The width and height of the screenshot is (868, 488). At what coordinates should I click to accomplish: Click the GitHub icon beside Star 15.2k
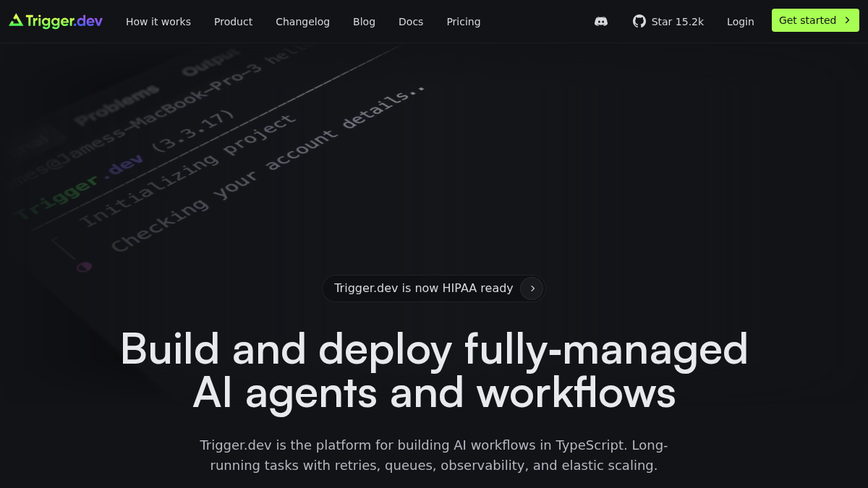(639, 22)
